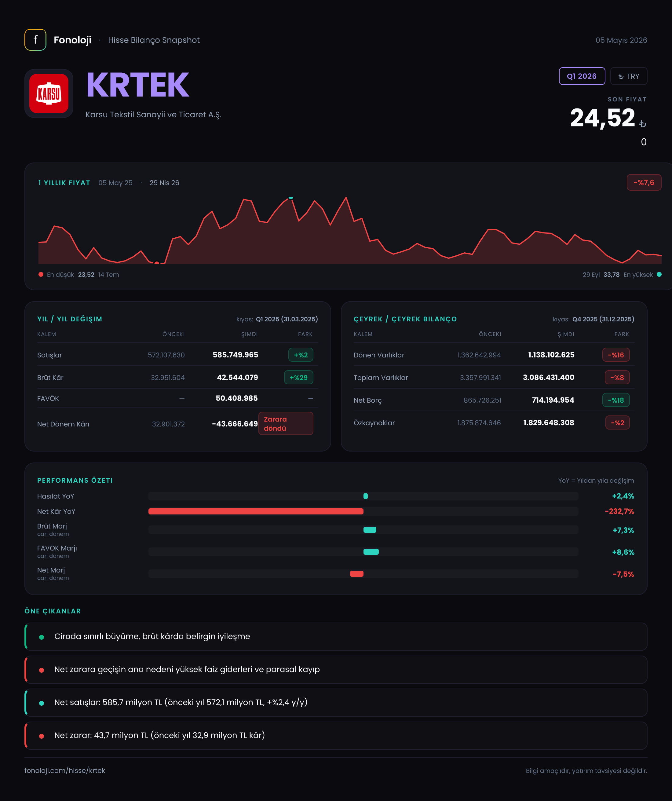672x801 pixels.
Task: Click 'Karsu Tekstil Sanayii ve Ticaret A.Ş.'
Action: click(x=153, y=115)
